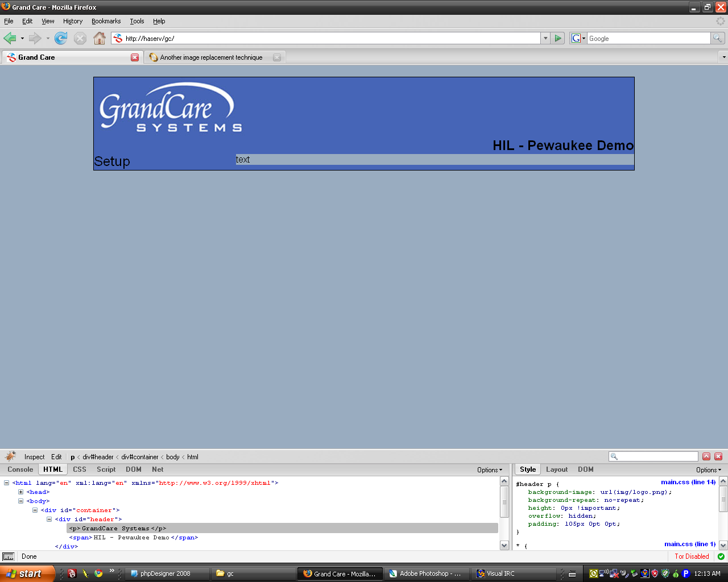This screenshot has width=728, height=582.
Task: Open the File menu
Action: tap(9, 21)
